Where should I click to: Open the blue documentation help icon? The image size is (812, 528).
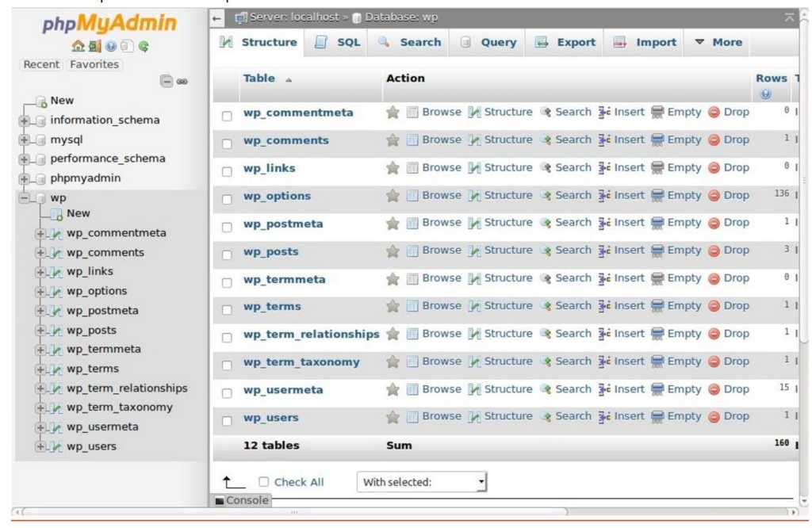tap(110, 46)
